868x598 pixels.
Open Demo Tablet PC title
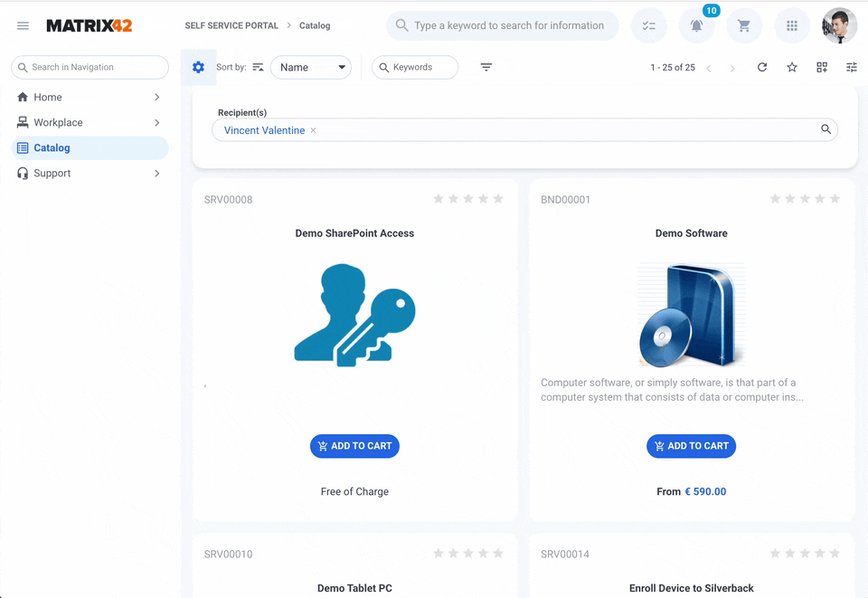[354, 588]
